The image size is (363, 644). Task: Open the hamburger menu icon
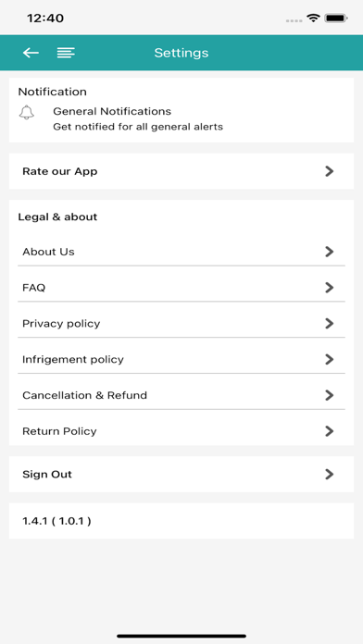66,53
